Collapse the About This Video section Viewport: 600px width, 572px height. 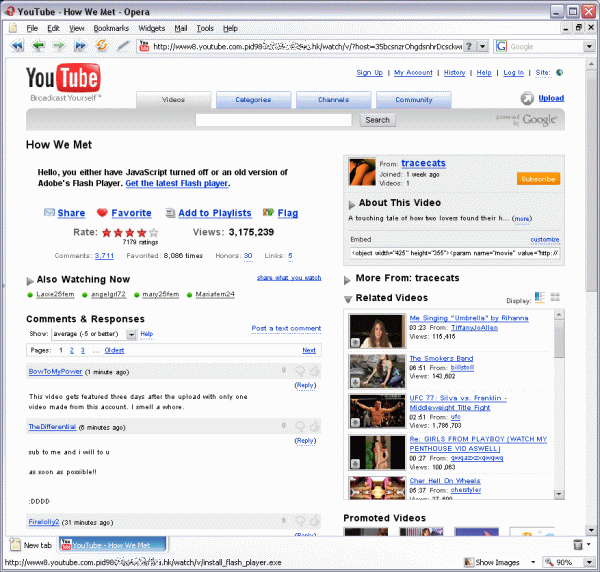352,205
